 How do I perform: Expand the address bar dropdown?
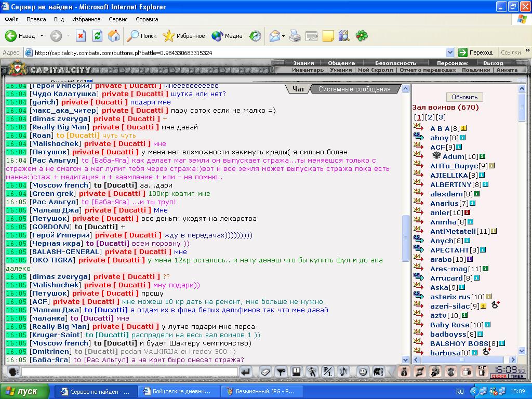pos(450,52)
